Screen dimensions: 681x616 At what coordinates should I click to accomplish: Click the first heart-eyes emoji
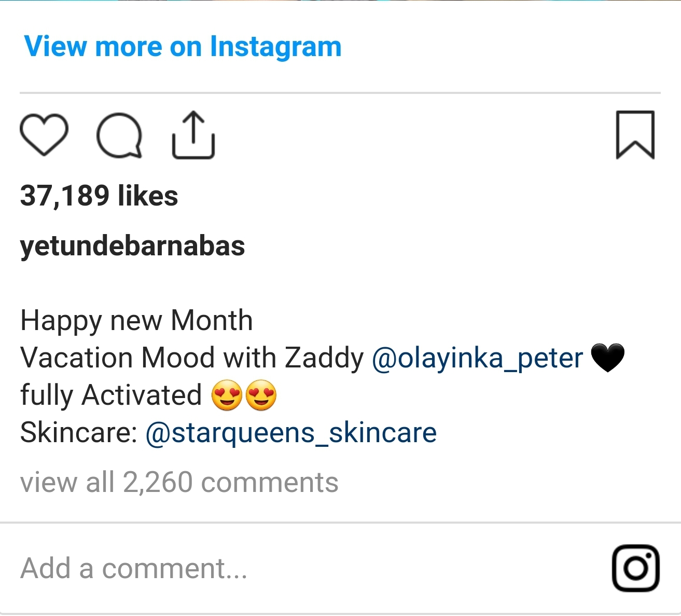[227, 395]
